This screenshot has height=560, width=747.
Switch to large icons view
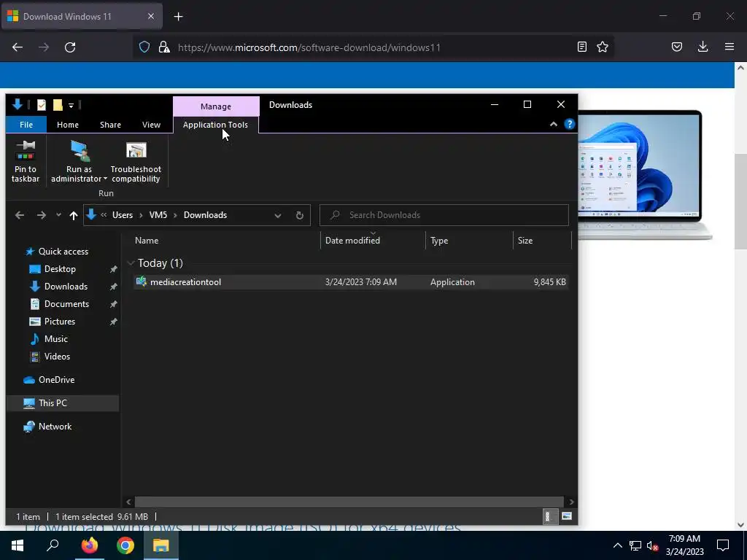(566, 517)
